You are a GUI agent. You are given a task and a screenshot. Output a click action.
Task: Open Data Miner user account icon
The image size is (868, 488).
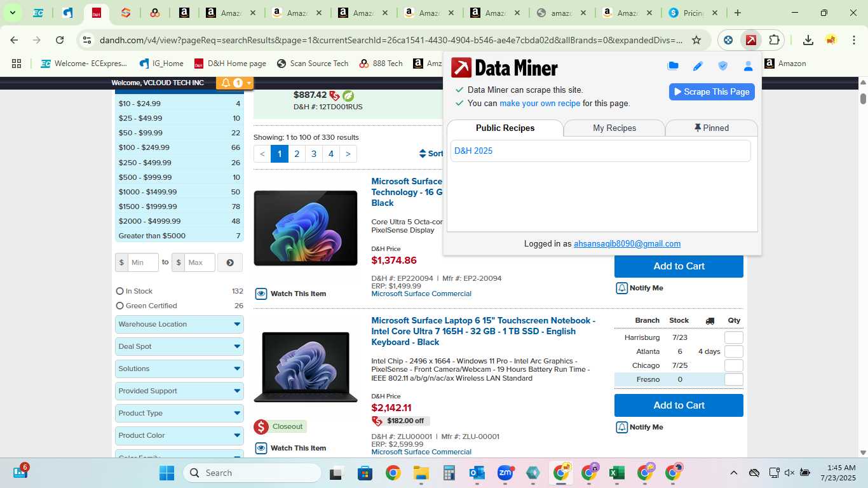(x=748, y=66)
